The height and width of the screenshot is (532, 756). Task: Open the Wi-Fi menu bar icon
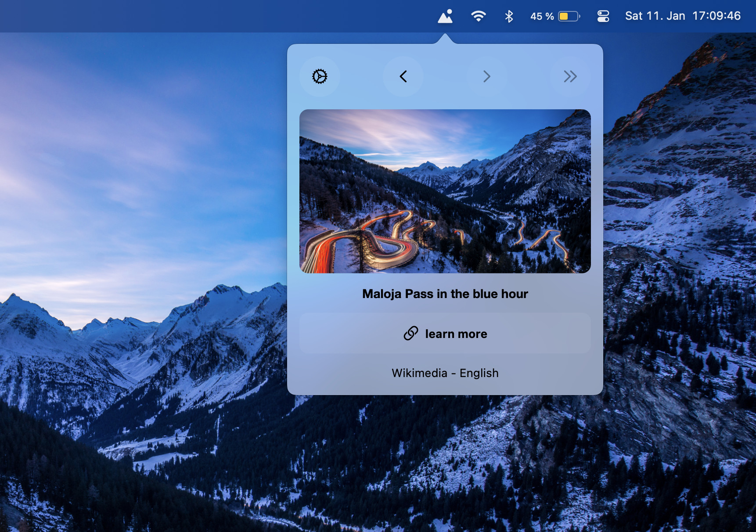pyautogui.click(x=478, y=16)
